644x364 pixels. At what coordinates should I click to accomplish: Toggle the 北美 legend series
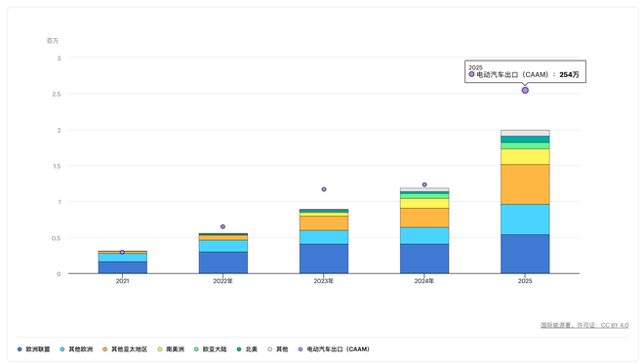247,349
